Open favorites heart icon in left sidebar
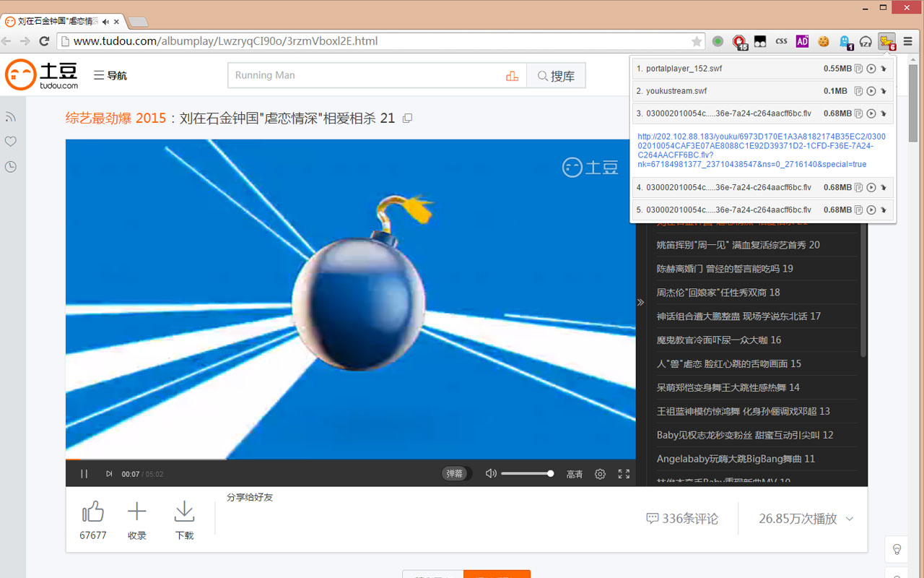Viewport: 924px width, 578px height. pos(11,142)
